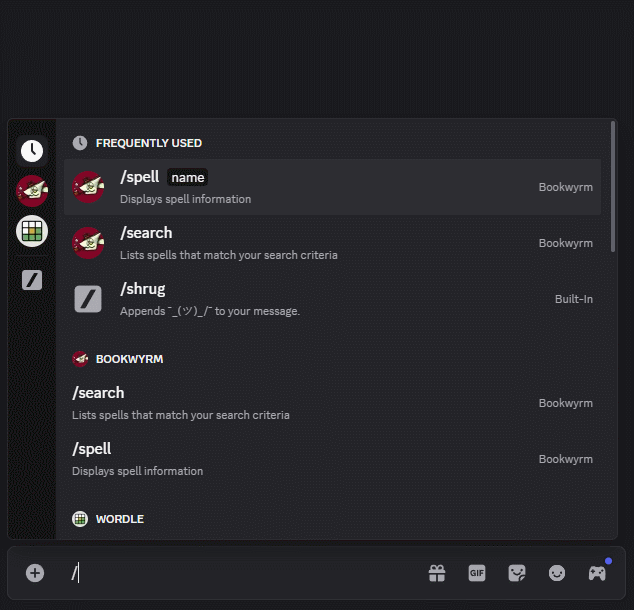Image resolution: width=634 pixels, height=610 pixels.
Task: Select the Wordle app icon in the sidebar
Action: (32, 231)
